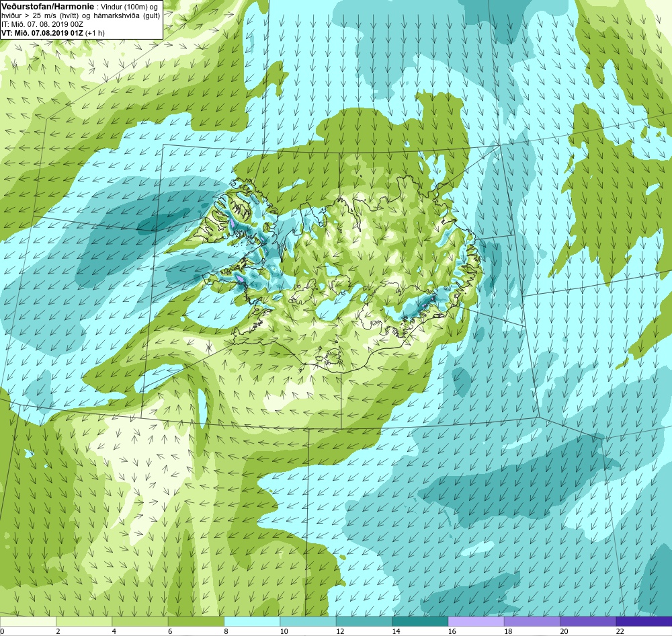Click the legend scale label '0'
Image resolution: width=672 pixels, height=636 pixels.
[2, 631]
